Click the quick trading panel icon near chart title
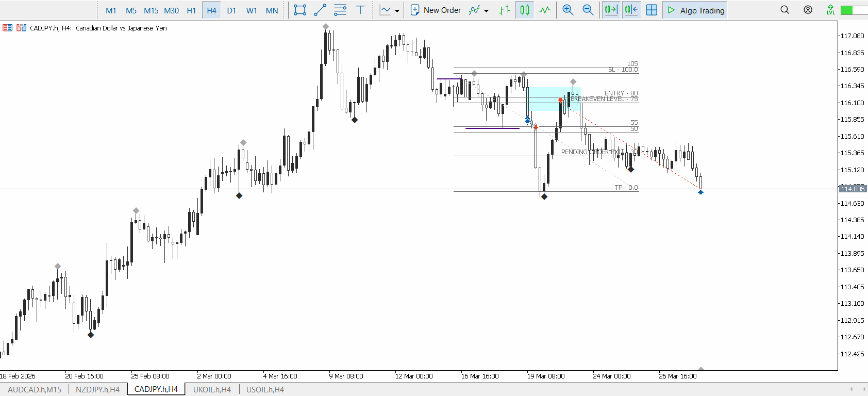868x396 pixels. (x=21, y=28)
